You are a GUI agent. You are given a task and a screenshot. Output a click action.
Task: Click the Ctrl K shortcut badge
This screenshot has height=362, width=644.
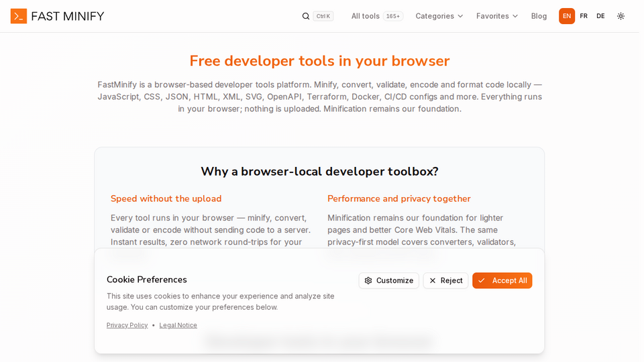tap(323, 16)
